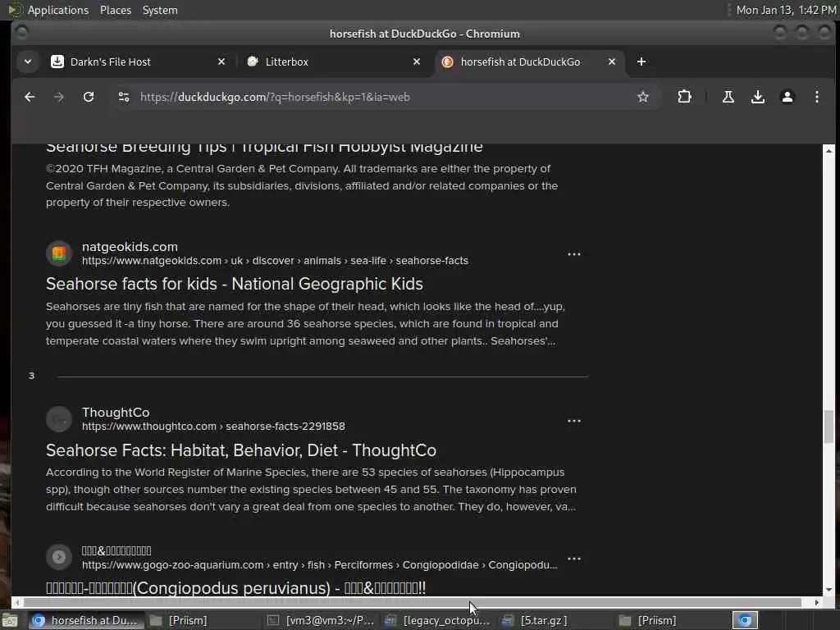Click the ThoughtCo result description snippet
The width and height of the screenshot is (840, 630).
pyautogui.click(x=311, y=489)
